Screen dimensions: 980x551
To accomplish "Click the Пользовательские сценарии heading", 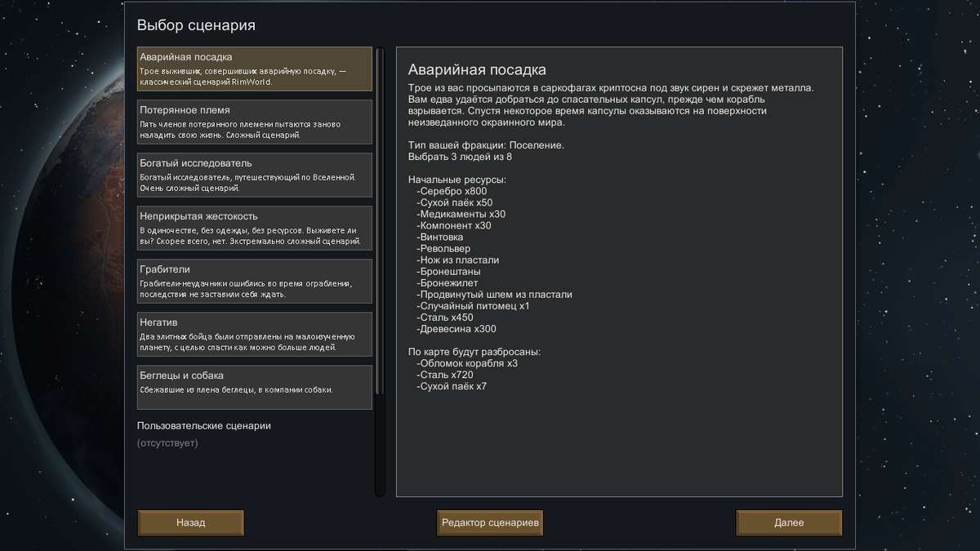I will (204, 426).
